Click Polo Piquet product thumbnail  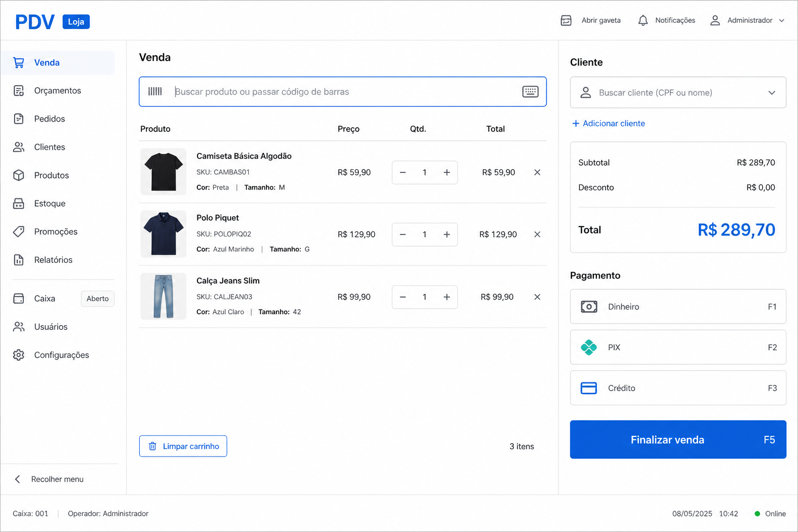[x=163, y=234]
